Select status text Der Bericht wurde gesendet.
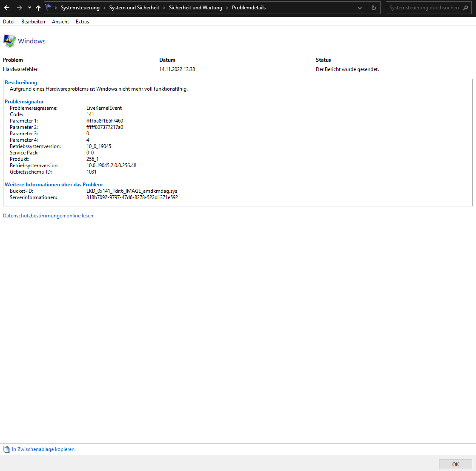 point(347,69)
